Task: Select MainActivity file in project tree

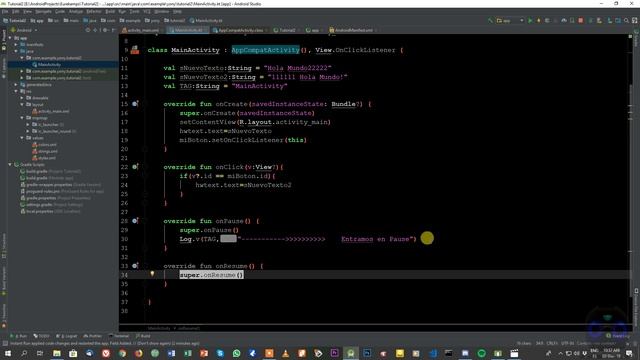Action: click(x=47, y=64)
